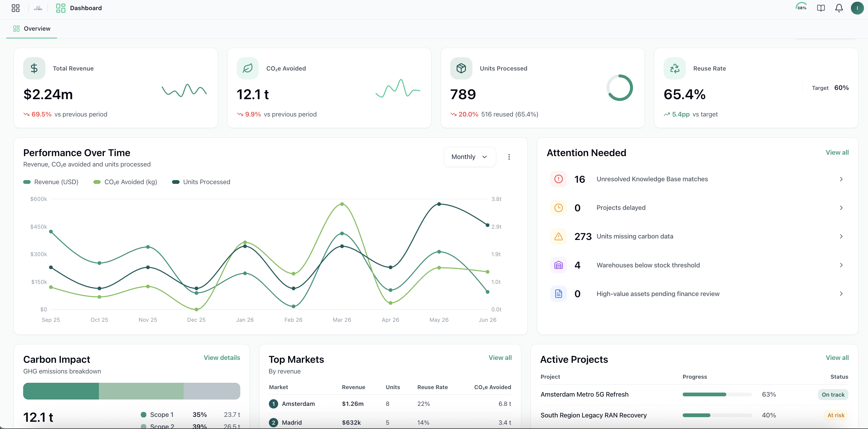Viewport: 868px width, 429px height.
Task: Click the Revenue column header
Action: [x=353, y=387]
